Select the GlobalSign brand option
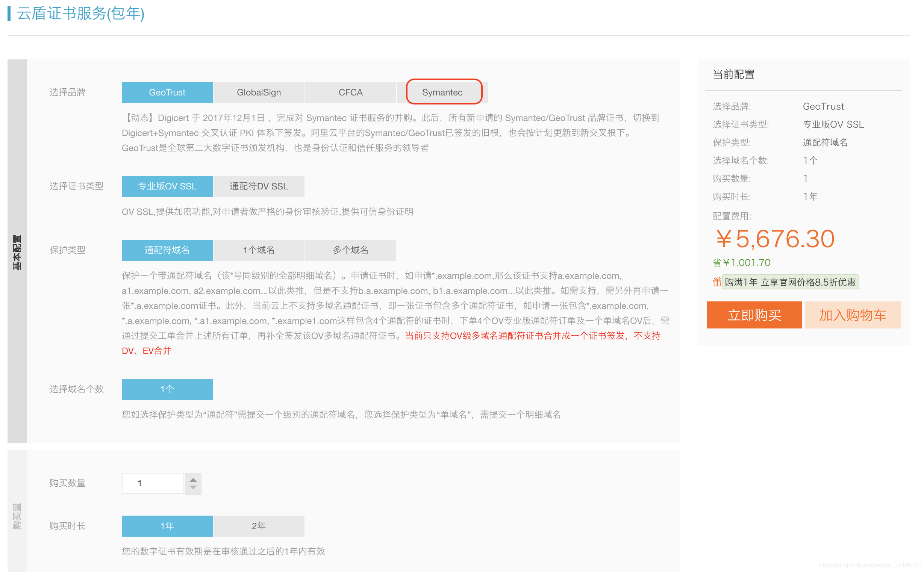Screen dimensions: 924x572 tap(259, 92)
